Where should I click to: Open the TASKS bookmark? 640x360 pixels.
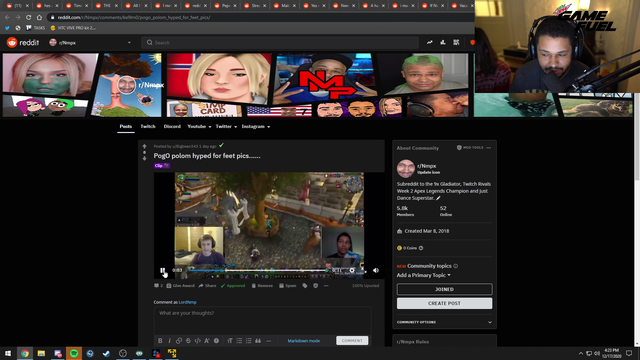coord(36,28)
